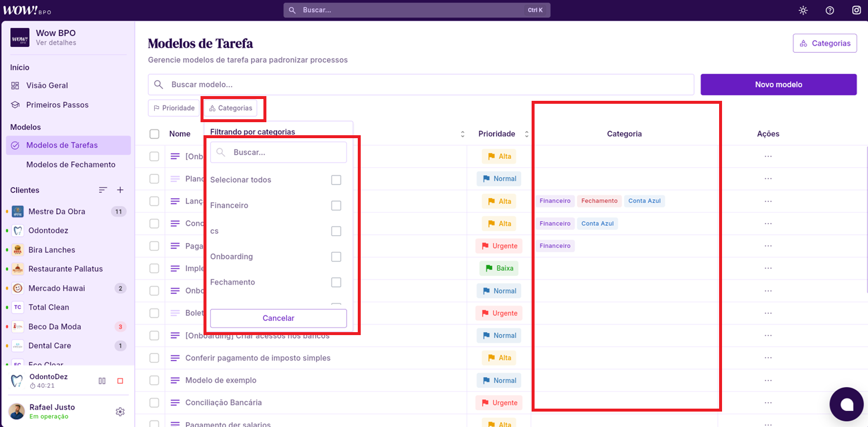Pause the OdontoDez timer
868x427 pixels.
102,381
